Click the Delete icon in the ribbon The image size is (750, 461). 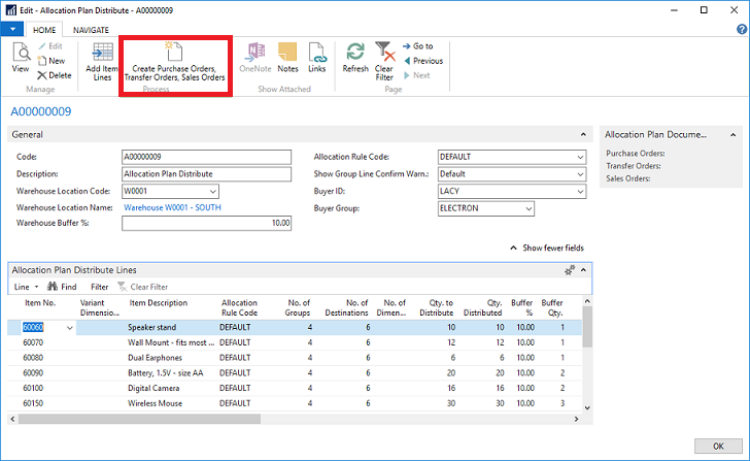pos(54,75)
